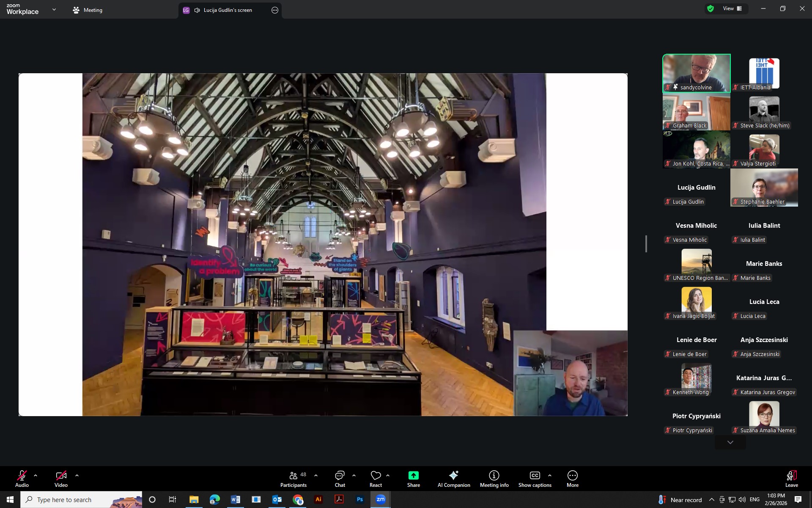The height and width of the screenshot is (508, 812).
Task: Select Lucija Gudlin's screen tab
Action: pyautogui.click(x=228, y=10)
